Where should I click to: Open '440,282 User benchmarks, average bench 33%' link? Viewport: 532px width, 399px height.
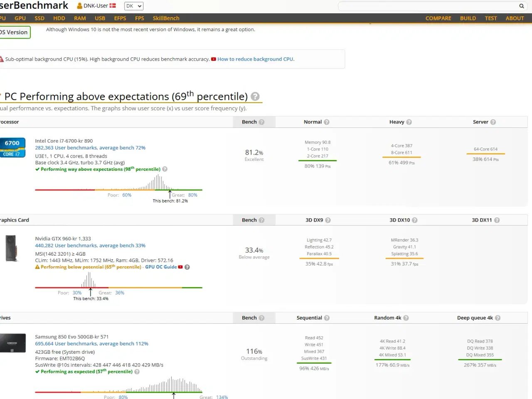90,246
